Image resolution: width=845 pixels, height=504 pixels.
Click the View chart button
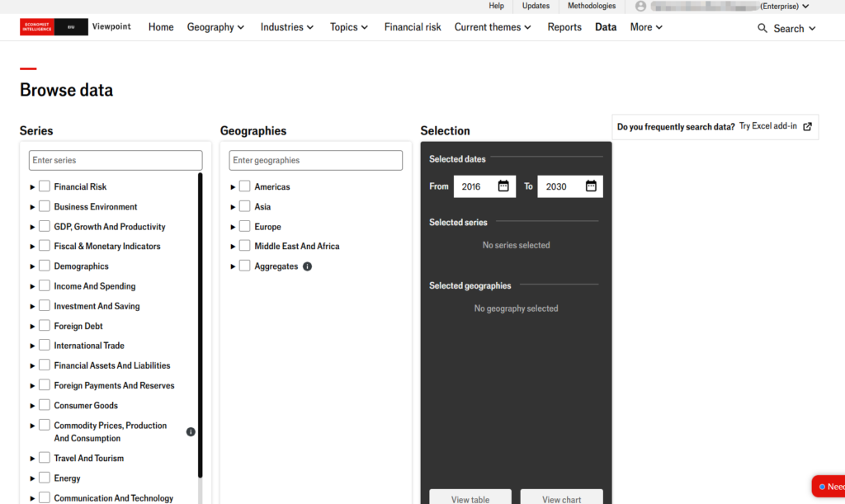coord(561,498)
